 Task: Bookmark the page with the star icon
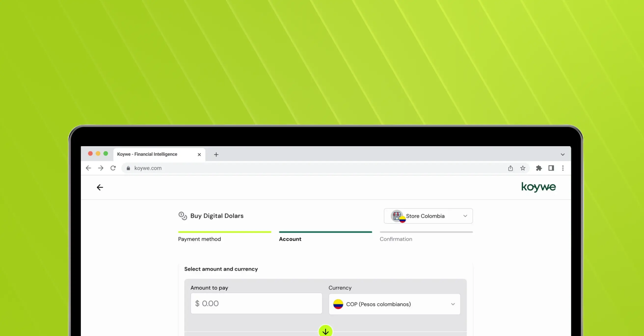coord(523,168)
